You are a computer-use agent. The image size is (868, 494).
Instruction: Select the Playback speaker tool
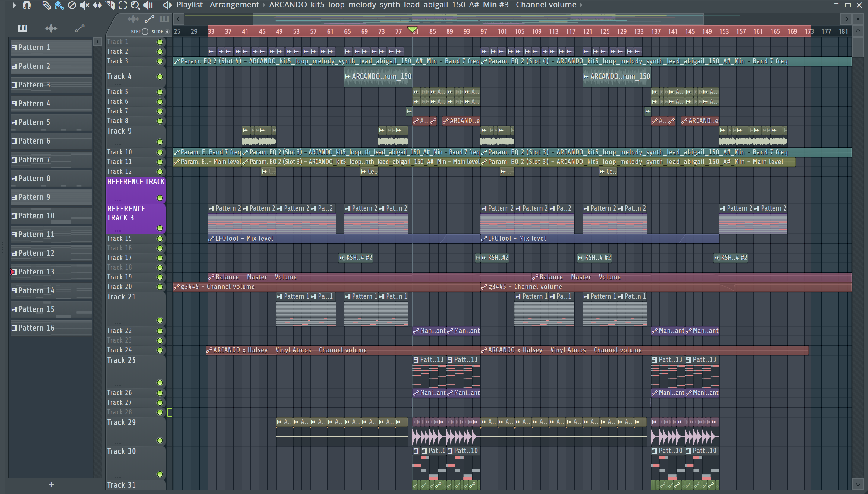pyautogui.click(x=148, y=5)
